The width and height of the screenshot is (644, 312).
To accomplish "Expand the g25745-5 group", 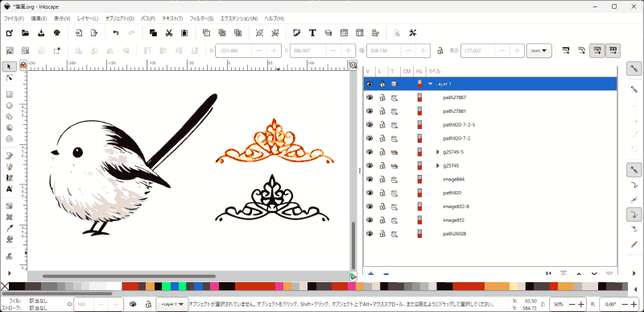I will (438, 152).
